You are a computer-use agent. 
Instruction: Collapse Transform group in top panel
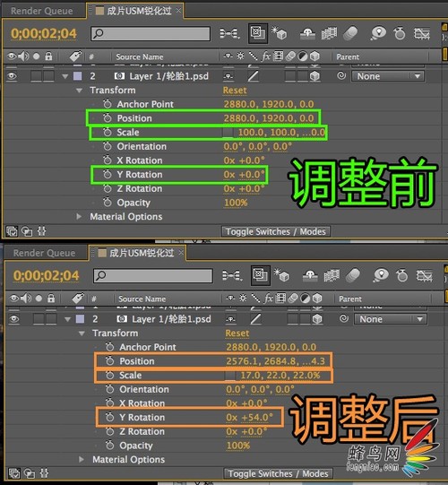(x=80, y=91)
